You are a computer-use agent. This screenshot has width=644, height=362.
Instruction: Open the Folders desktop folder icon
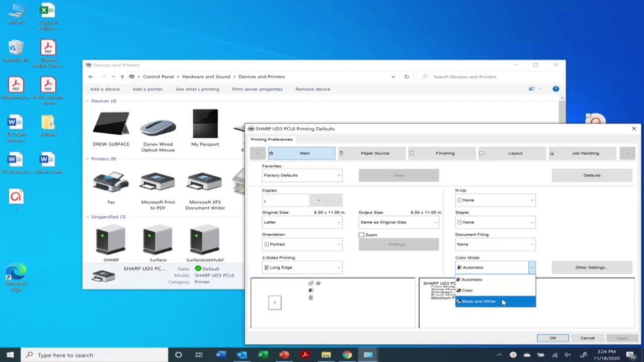(x=48, y=126)
